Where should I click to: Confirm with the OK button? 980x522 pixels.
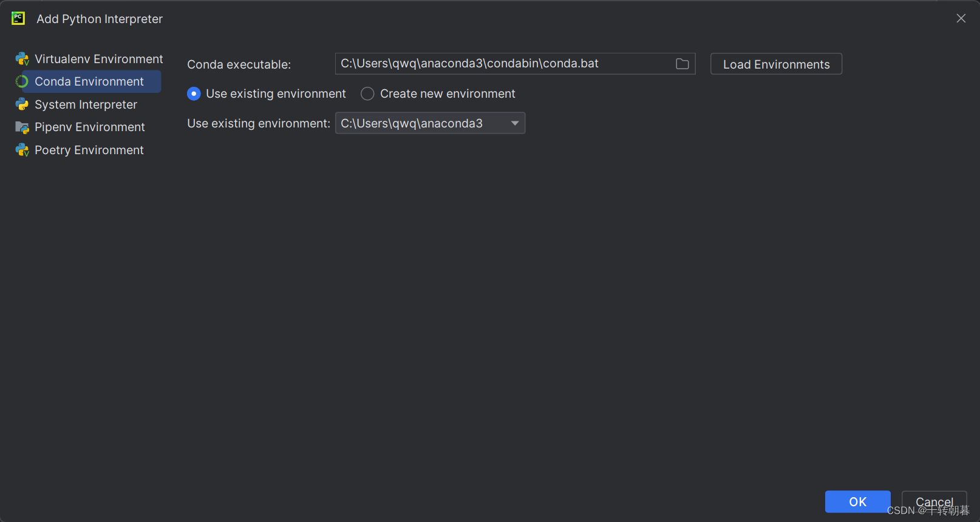click(x=857, y=502)
